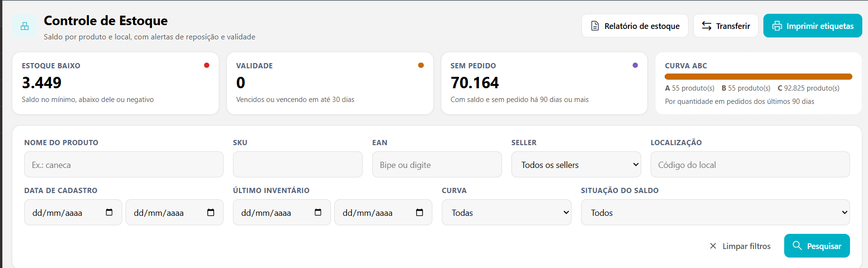Click the second Data de Cadastro date field
The height and width of the screenshot is (268, 868).
click(174, 213)
